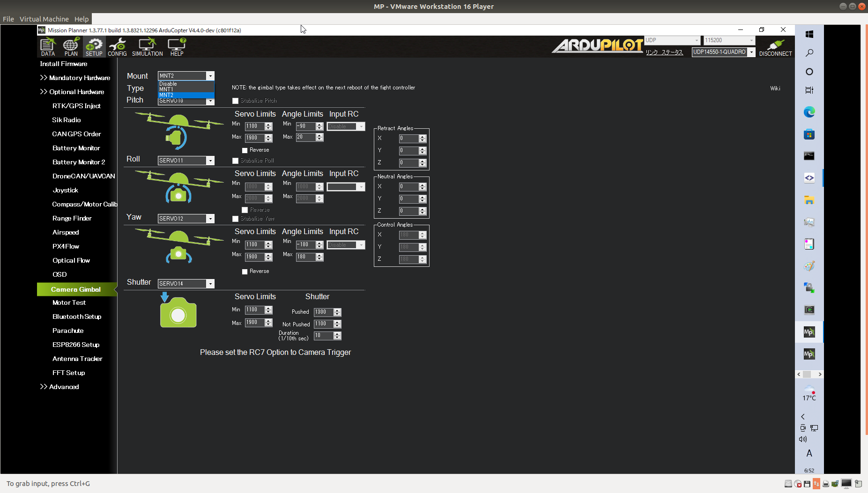Enable the Stabilise Pitch checkbox
This screenshot has width=868, height=493.
tap(235, 100)
